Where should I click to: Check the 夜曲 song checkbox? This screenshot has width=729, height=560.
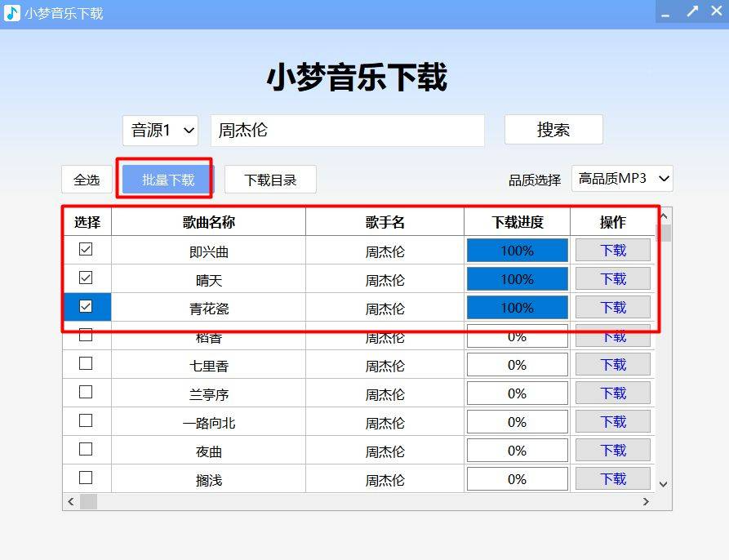pos(86,450)
